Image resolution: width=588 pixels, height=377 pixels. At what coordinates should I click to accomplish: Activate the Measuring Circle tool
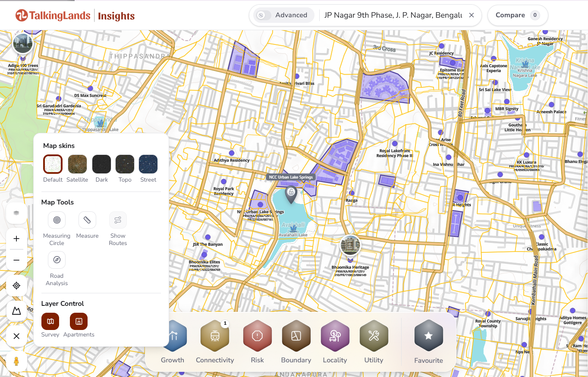57,220
